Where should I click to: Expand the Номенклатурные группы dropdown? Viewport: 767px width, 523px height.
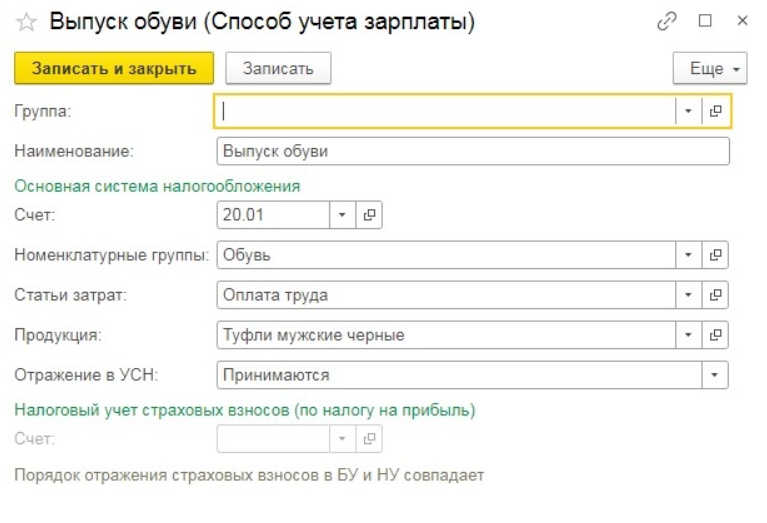point(688,255)
